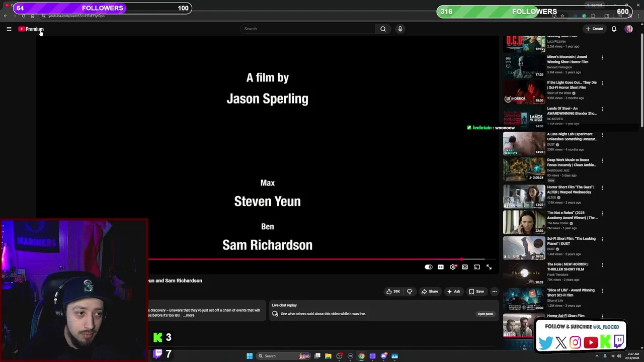
Task: Open the Deskbound Jazz channel name
Action: pyautogui.click(x=558, y=170)
